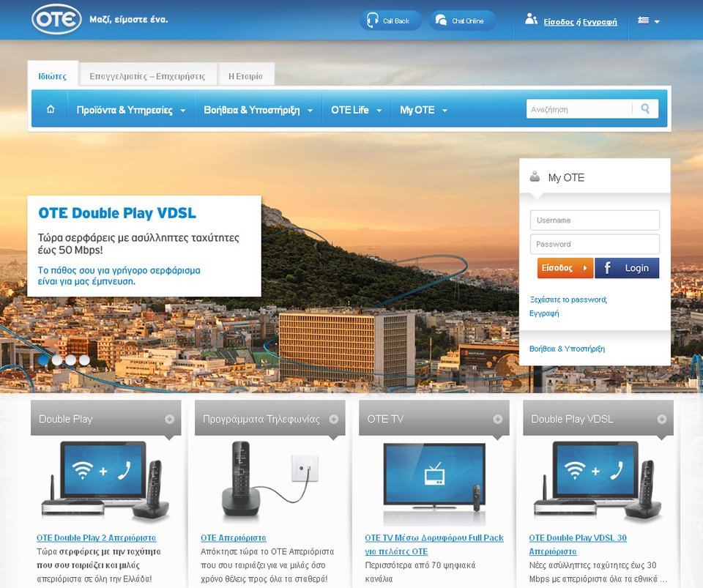Open the Είσοδος link in header
The width and height of the screenshot is (703, 588).
[559, 21]
